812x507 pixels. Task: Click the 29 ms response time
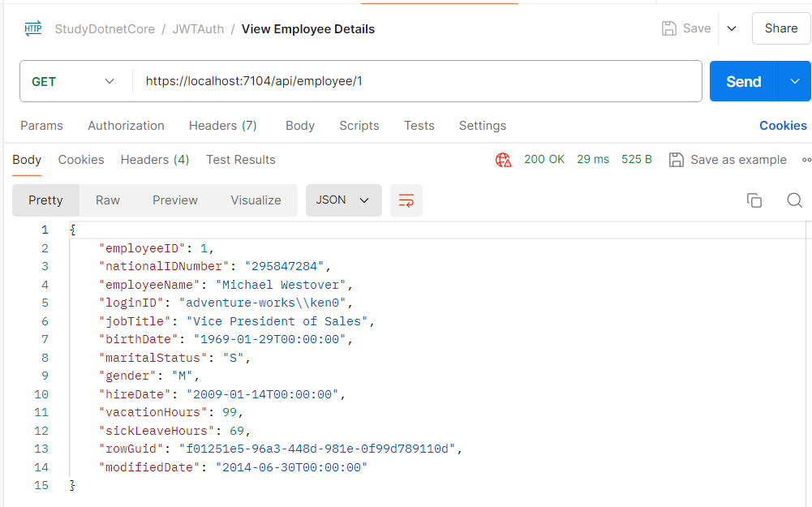(593, 159)
